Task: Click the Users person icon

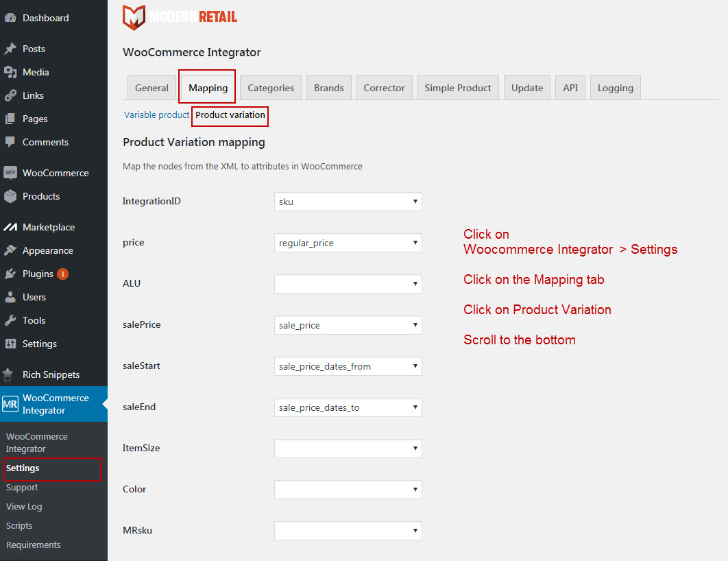Action: coord(10,297)
